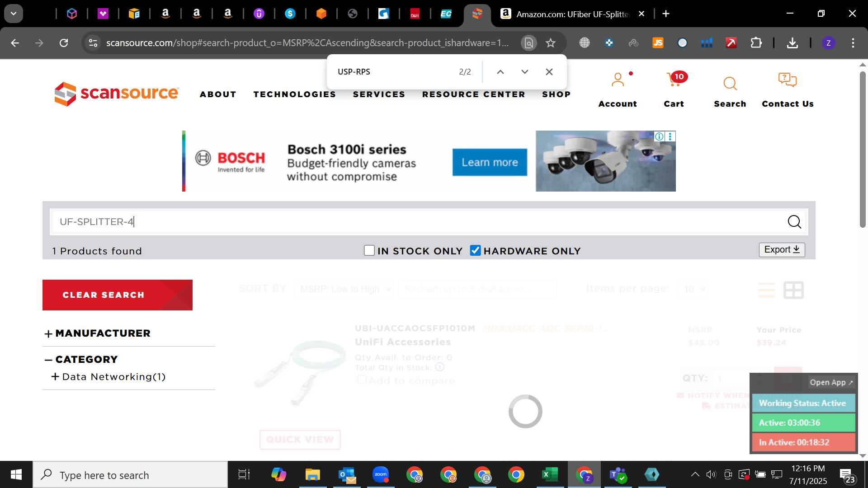Click Open App in the tracker widget
The height and width of the screenshot is (488, 868).
coord(831,382)
